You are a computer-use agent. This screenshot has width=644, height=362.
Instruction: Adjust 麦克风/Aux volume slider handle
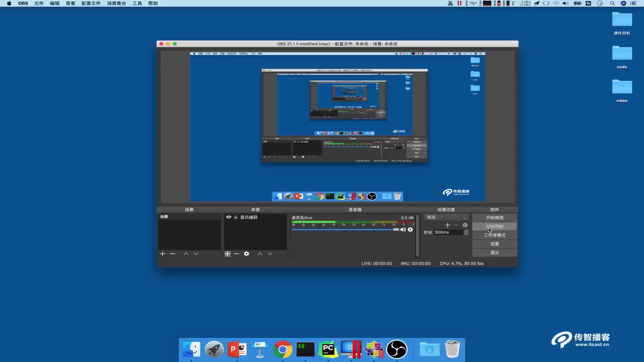[x=396, y=230]
